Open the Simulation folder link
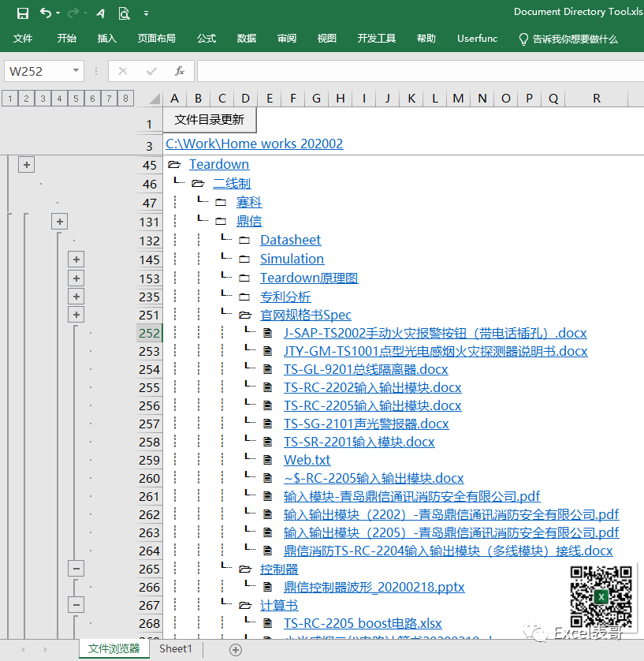Image resolution: width=644 pixels, height=661 pixels. [292, 259]
